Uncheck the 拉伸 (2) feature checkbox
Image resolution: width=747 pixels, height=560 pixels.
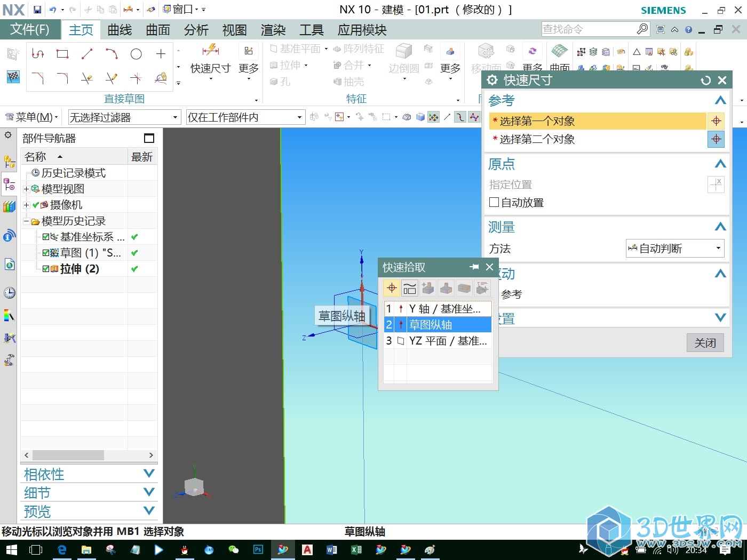[x=46, y=269]
